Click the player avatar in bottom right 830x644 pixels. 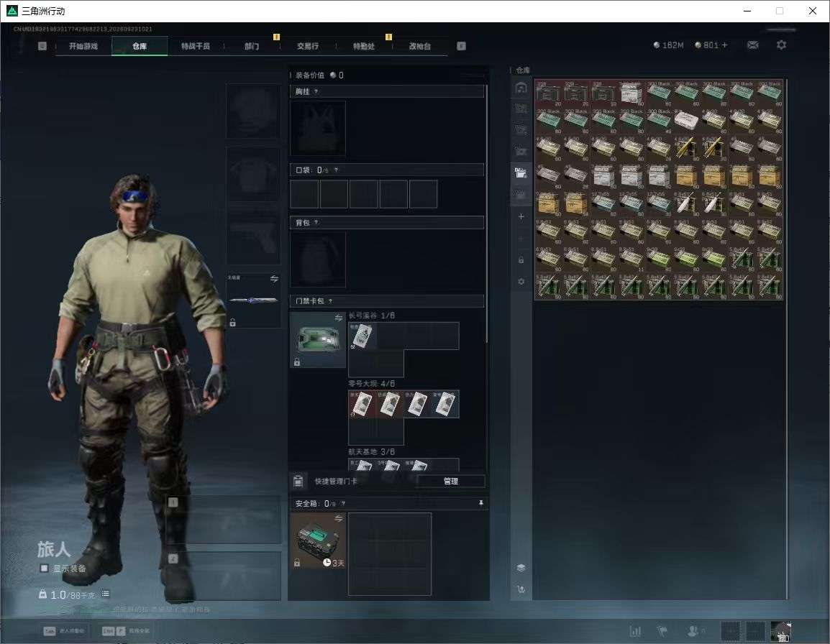coord(781,631)
